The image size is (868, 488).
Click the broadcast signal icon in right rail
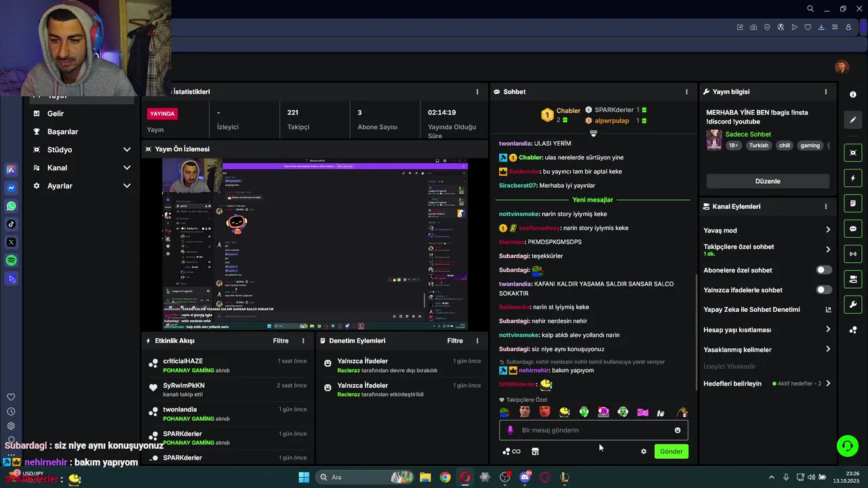tap(853, 254)
